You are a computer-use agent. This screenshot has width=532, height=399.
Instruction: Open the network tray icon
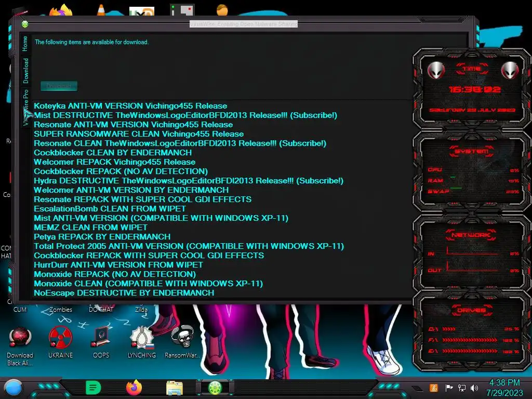click(462, 388)
